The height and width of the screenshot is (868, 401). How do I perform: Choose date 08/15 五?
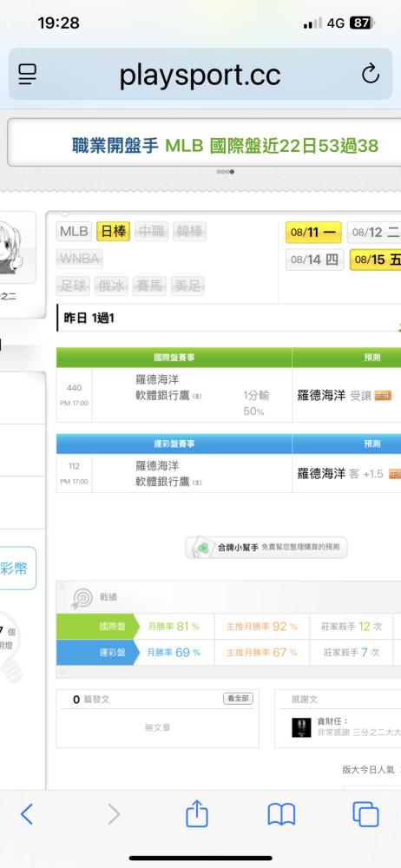pyautogui.click(x=376, y=260)
